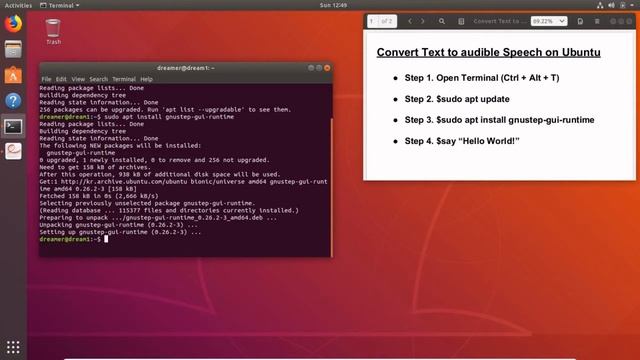Screen dimensions: 640x360
Task: Click the volume icon in top bar
Action: [611, 5]
